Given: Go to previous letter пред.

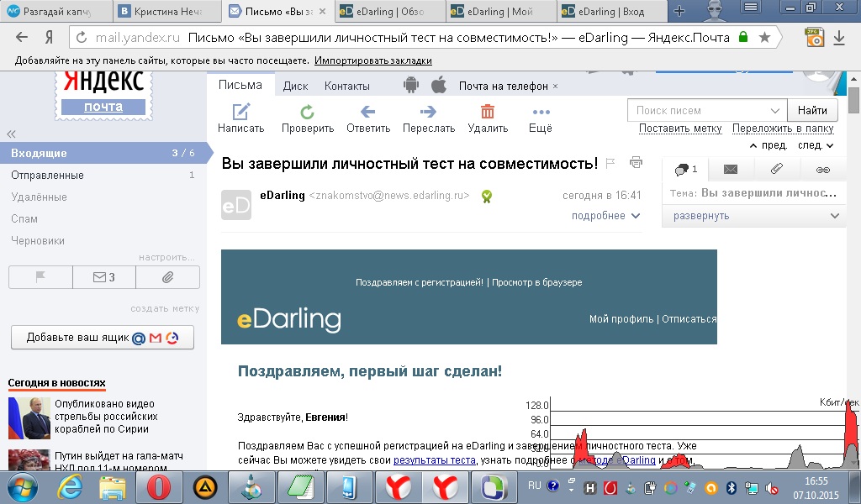Looking at the screenshot, I should pos(769,145).
